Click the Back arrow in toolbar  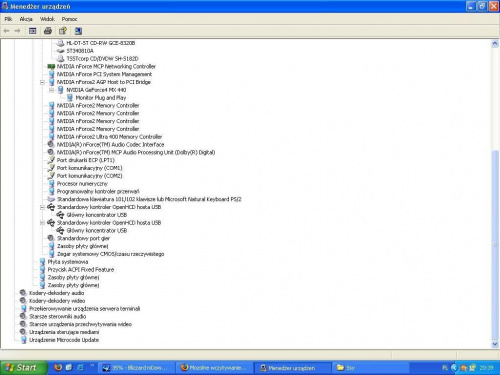[6, 31]
